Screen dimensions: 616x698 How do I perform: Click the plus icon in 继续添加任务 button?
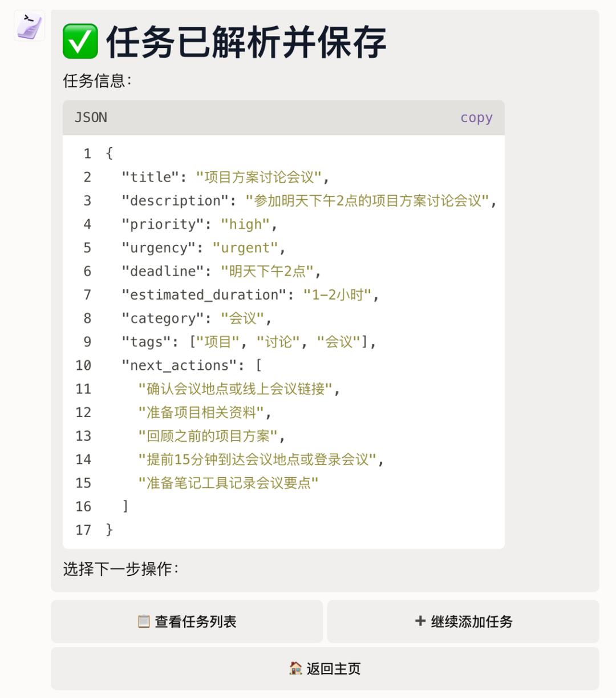pos(420,622)
